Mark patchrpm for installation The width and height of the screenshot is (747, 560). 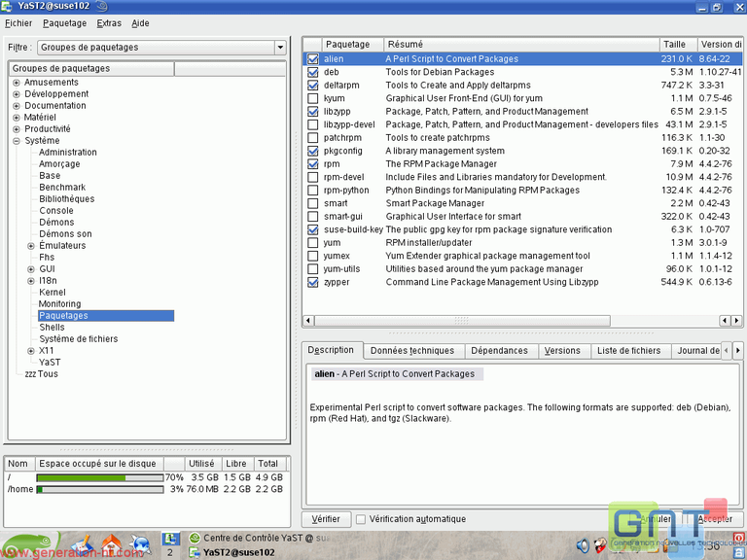pos(312,138)
